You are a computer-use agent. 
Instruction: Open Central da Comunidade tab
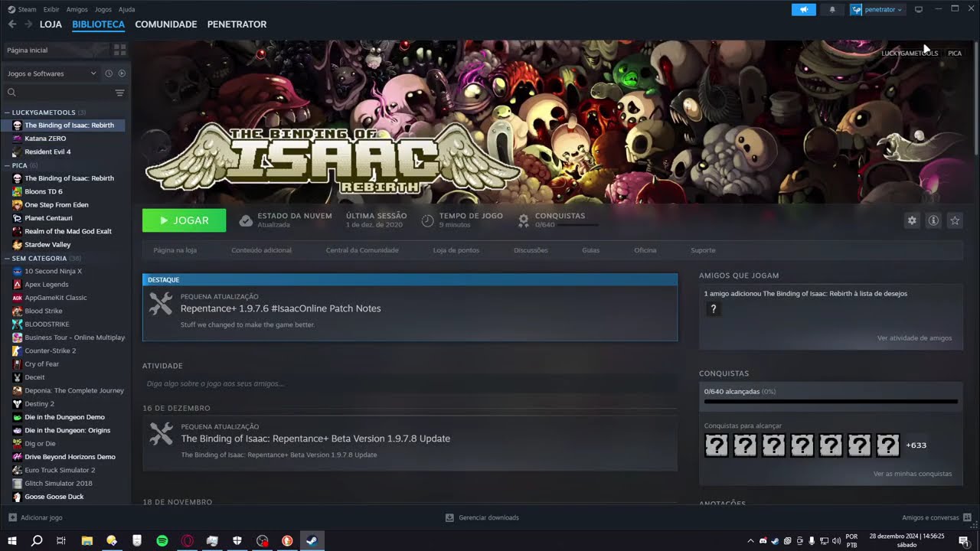[362, 250]
